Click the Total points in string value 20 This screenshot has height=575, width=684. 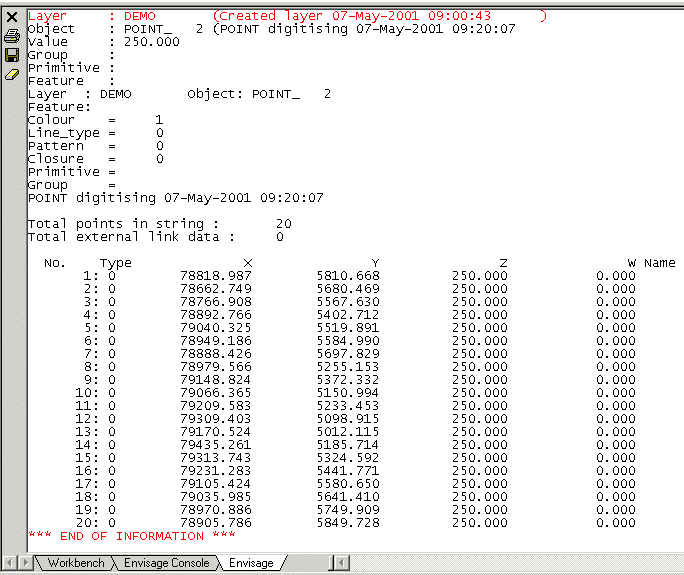click(x=284, y=224)
